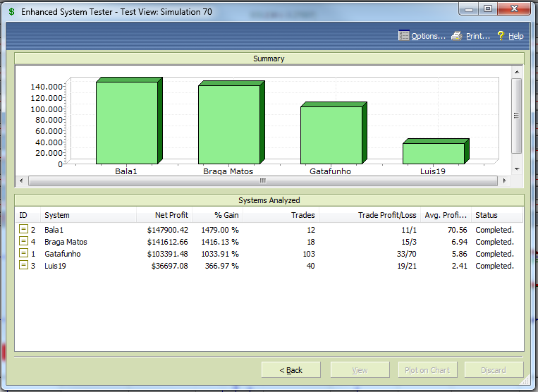This screenshot has height=392, width=538.
Task: Close the Enhanced System Tester window
Action: pos(514,9)
